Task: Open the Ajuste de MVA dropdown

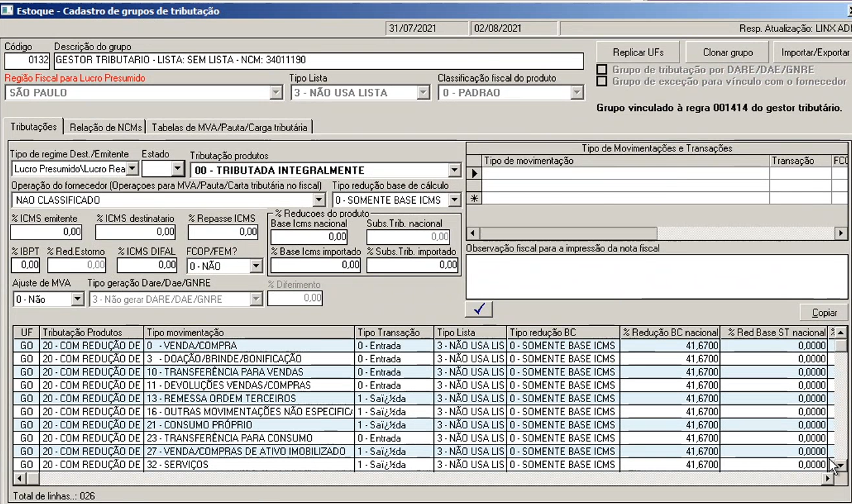Action: tap(77, 300)
